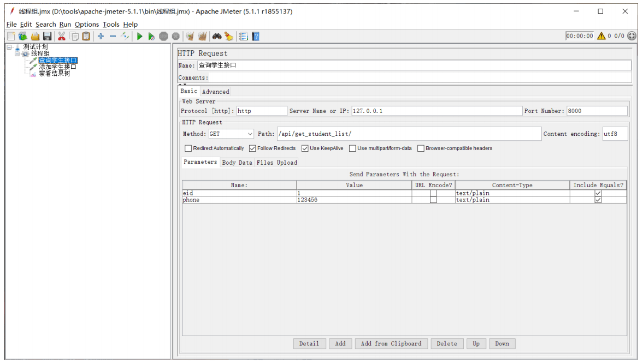Uncheck the Use KeepAlive checkbox
The image size is (643, 364).
tap(305, 148)
